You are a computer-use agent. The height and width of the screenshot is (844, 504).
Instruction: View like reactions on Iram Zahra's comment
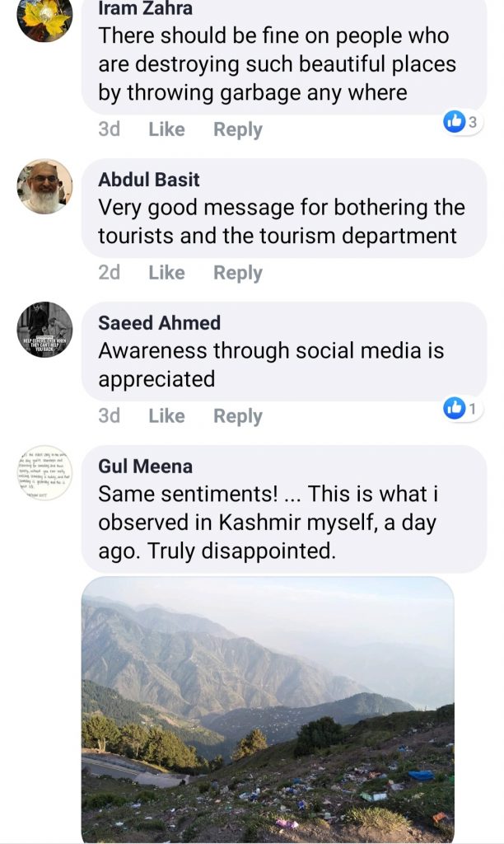pos(461,123)
